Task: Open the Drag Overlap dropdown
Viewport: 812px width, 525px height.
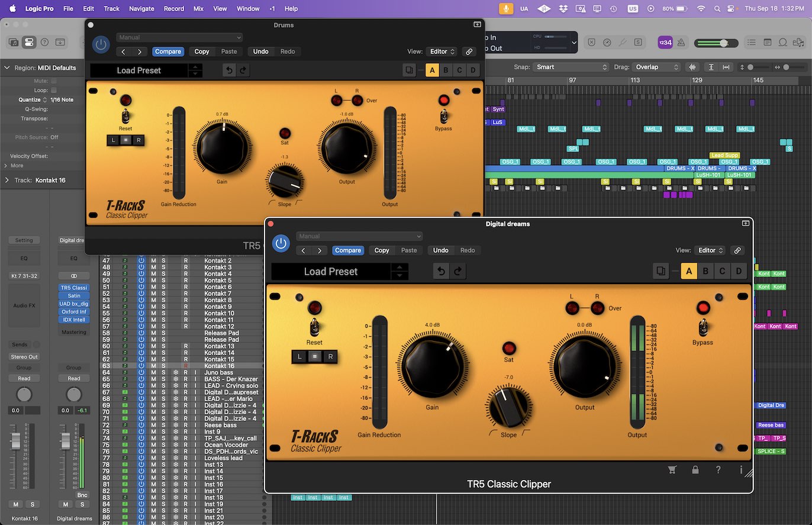Action: (656, 67)
